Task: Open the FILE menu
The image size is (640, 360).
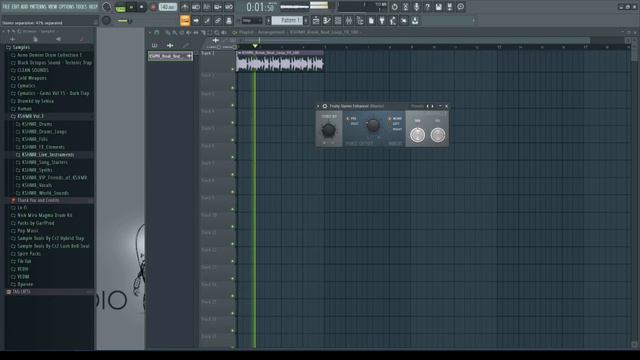Action: (6, 7)
